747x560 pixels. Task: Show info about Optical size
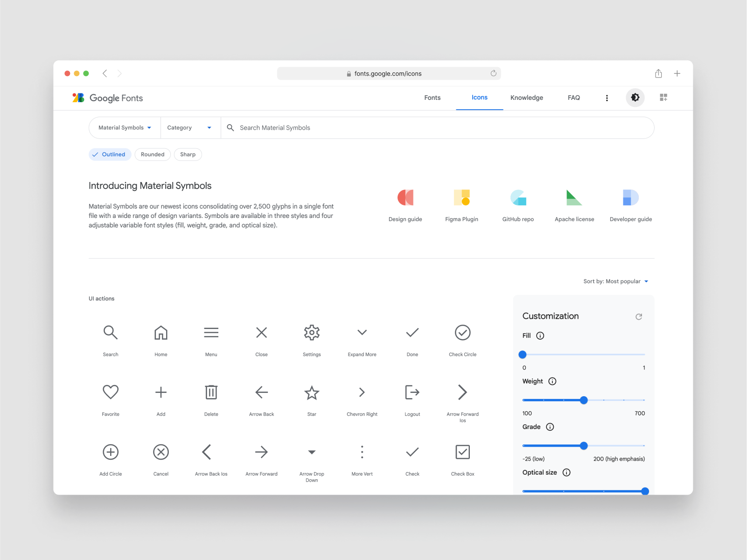pos(566,473)
